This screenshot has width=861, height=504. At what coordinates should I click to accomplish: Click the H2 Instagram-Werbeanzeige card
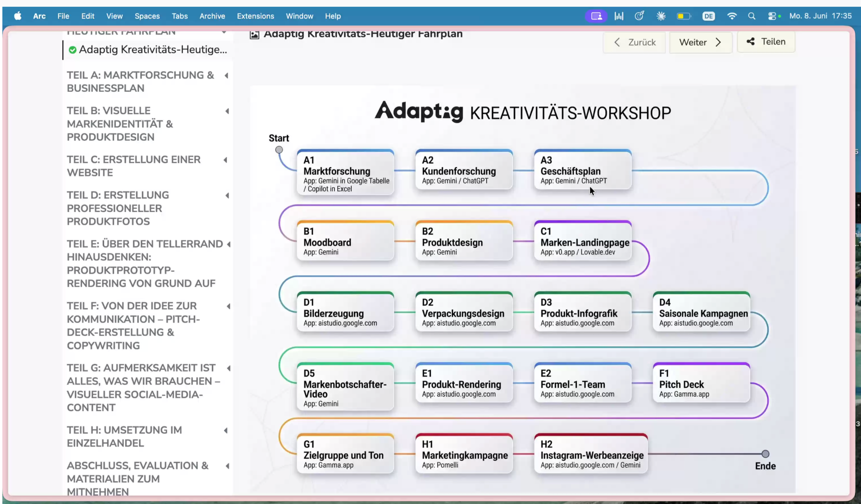coord(591,454)
